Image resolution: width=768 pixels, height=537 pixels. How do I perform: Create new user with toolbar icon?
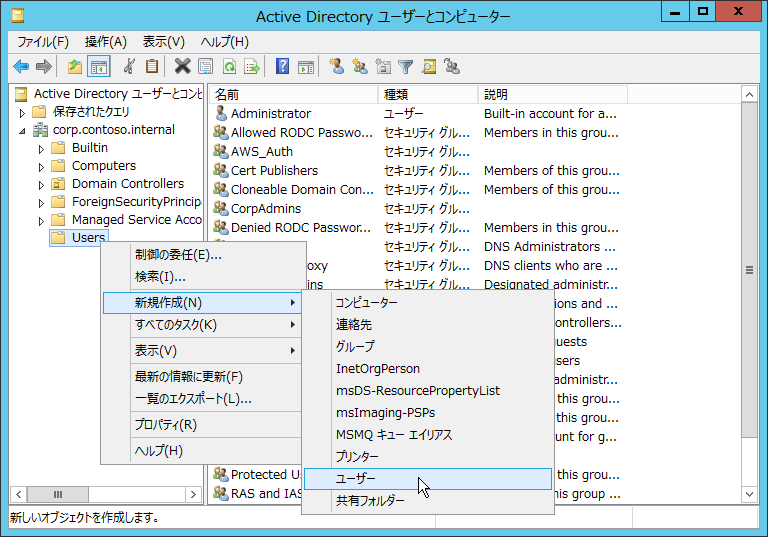coord(336,66)
